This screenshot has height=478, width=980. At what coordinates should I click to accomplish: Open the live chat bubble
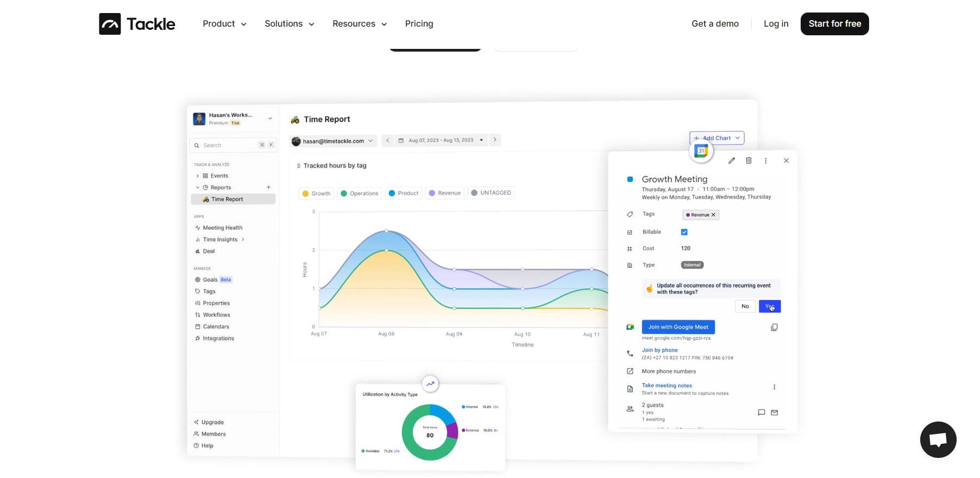tap(938, 439)
